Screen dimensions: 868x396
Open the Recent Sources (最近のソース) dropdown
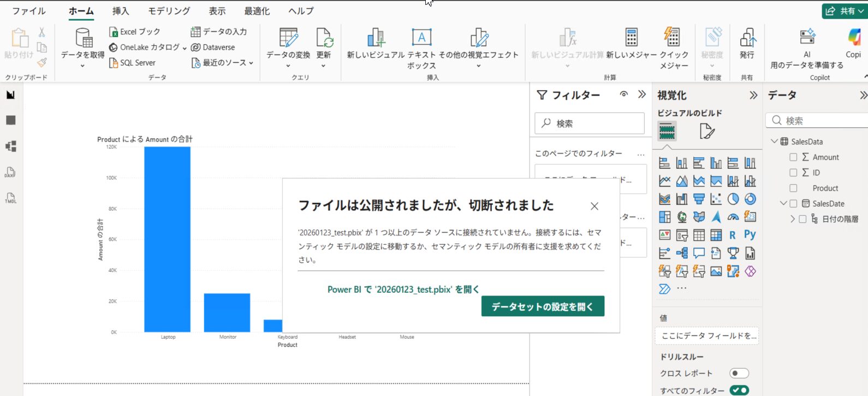(223, 63)
